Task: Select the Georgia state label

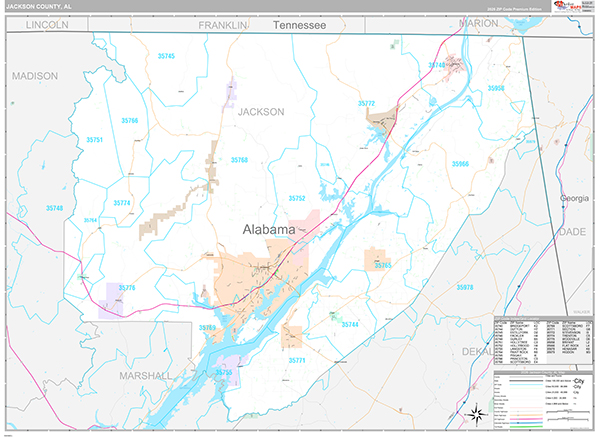Action: pos(574,198)
